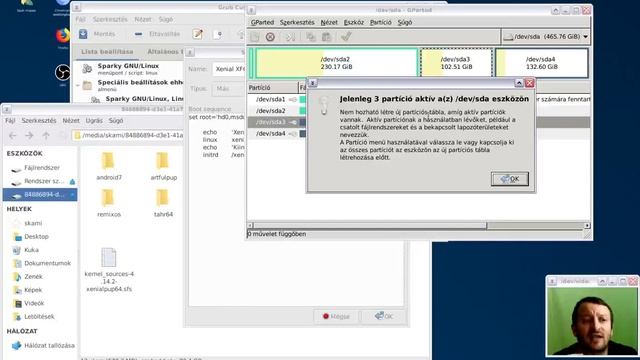Open Fájl menu in Grub Customizer

[x=80, y=19]
